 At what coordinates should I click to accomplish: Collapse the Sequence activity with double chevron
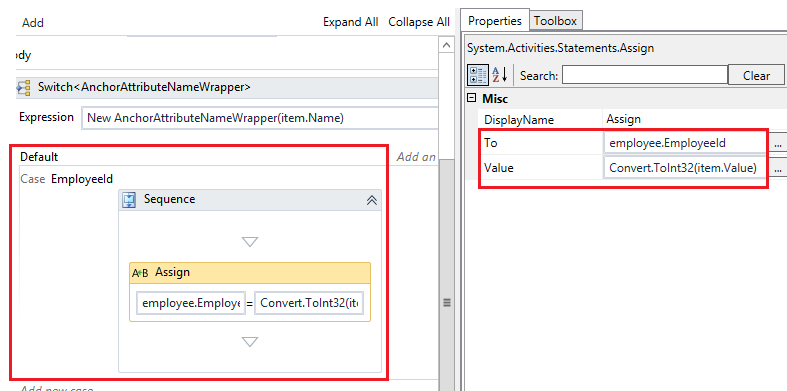pyautogui.click(x=372, y=200)
